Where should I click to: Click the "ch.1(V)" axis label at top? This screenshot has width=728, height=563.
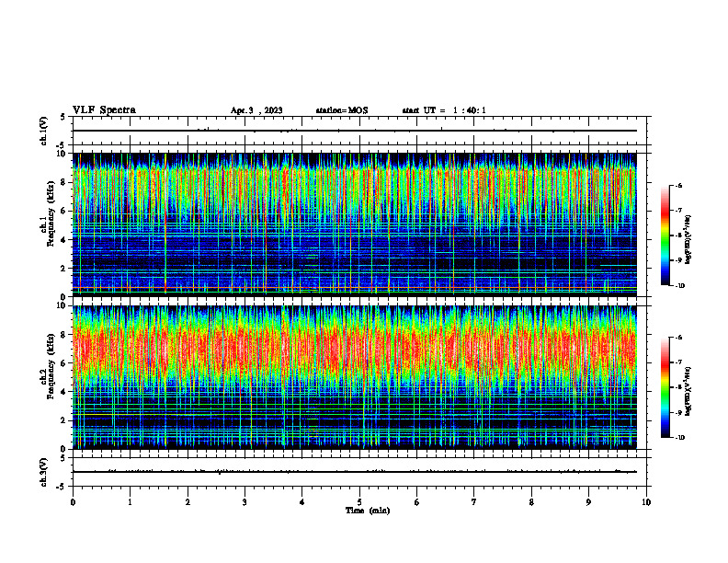(x=44, y=131)
